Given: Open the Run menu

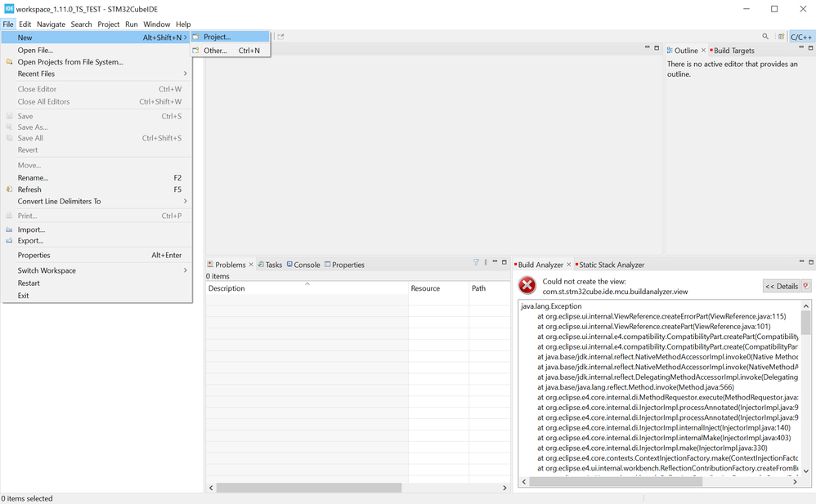Looking at the screenshot, I should pos(131,24).
